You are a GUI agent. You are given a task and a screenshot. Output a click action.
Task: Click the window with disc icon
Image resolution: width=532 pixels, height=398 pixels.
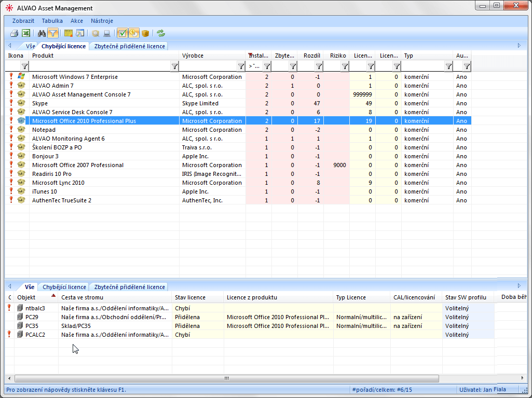pos(79,33)
